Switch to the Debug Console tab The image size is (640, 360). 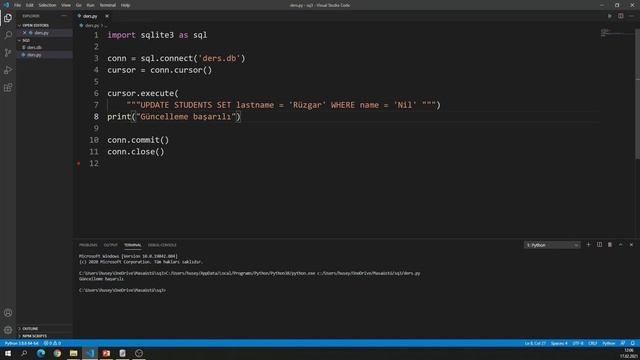(162, 245)
